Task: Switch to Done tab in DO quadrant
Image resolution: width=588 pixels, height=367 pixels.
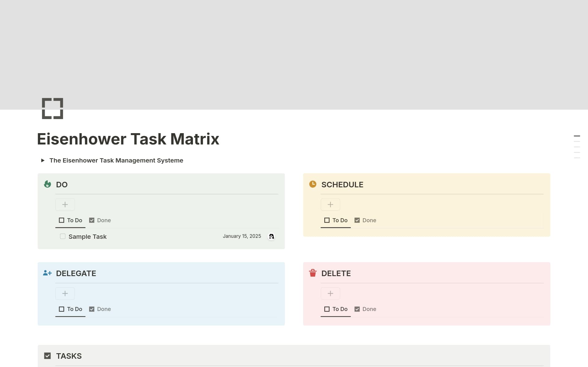Action: pyautogui.click(x=100, y=220)
